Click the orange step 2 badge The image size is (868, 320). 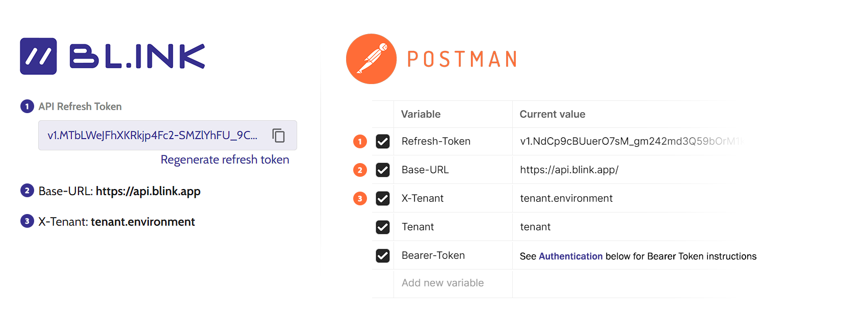click(x=360, y=170)
